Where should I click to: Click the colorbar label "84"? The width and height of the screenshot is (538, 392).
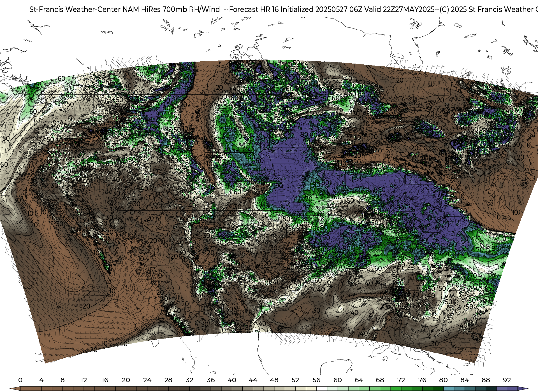pyautogui.click(x=465, y=380)
